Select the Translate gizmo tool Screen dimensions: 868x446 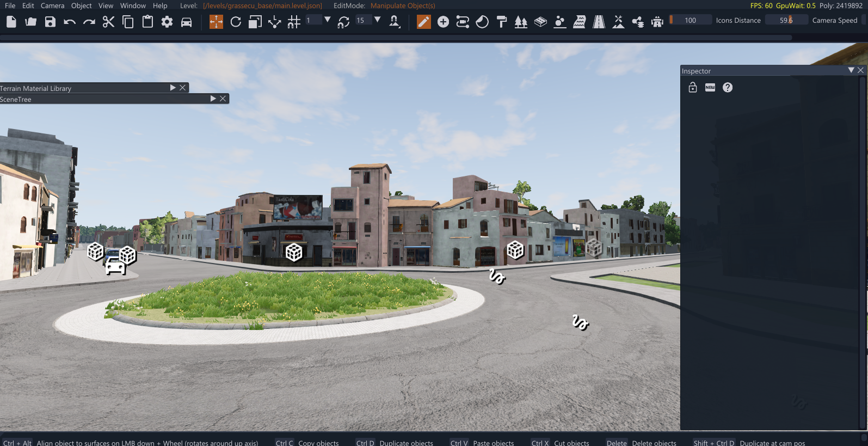pyautogui.click(x=216, y=22)
